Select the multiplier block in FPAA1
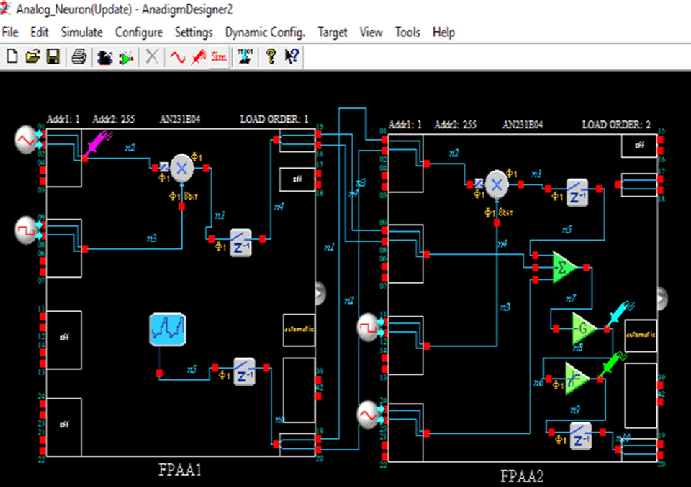This screenshot has height=487, width=691. (x=183, y=168)
